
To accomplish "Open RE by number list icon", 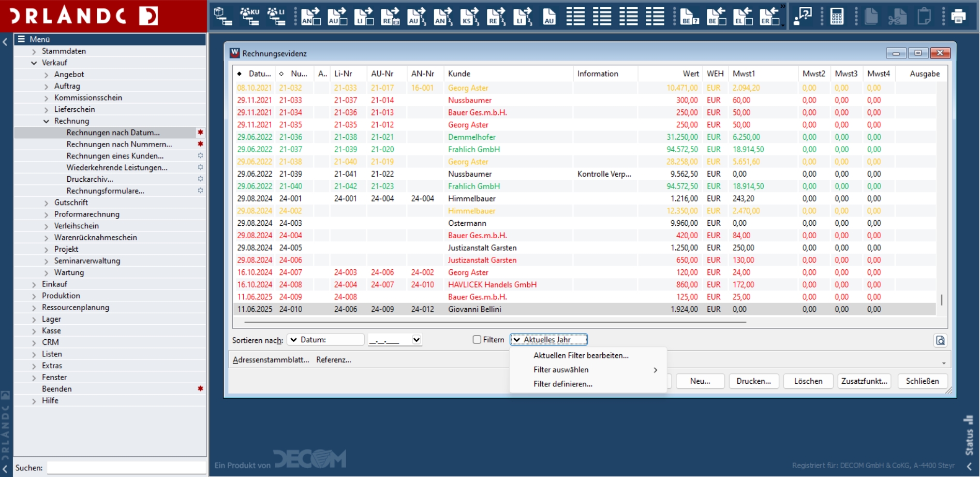I will click(496, 16).
